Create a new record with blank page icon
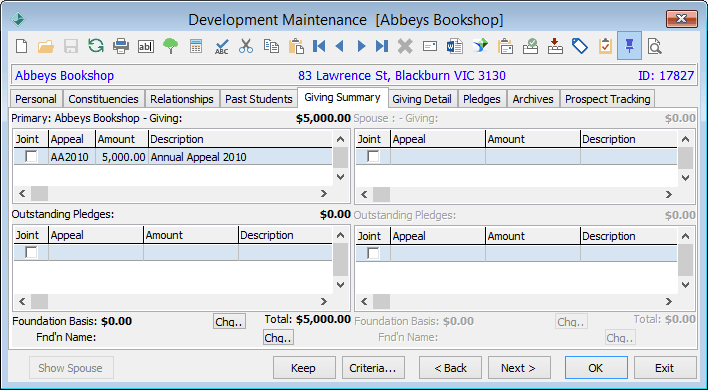Screen dimensions: 708x390 (x=21, y=46)
